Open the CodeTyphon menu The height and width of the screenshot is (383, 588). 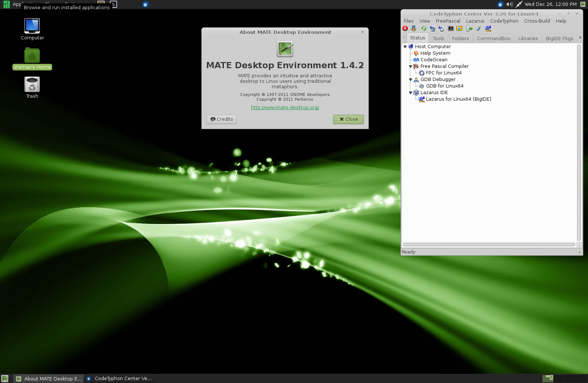(x=504, y=21)
